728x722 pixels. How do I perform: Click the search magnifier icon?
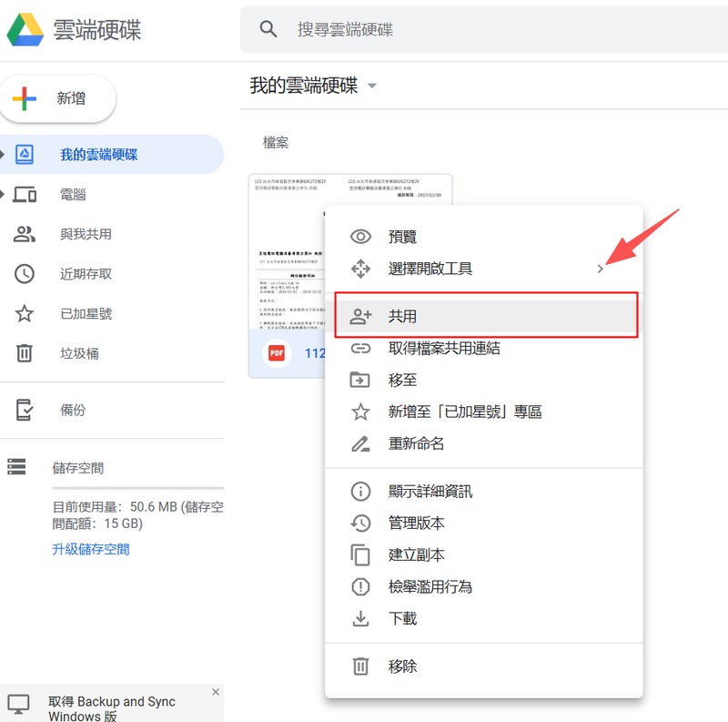point(268,29)
